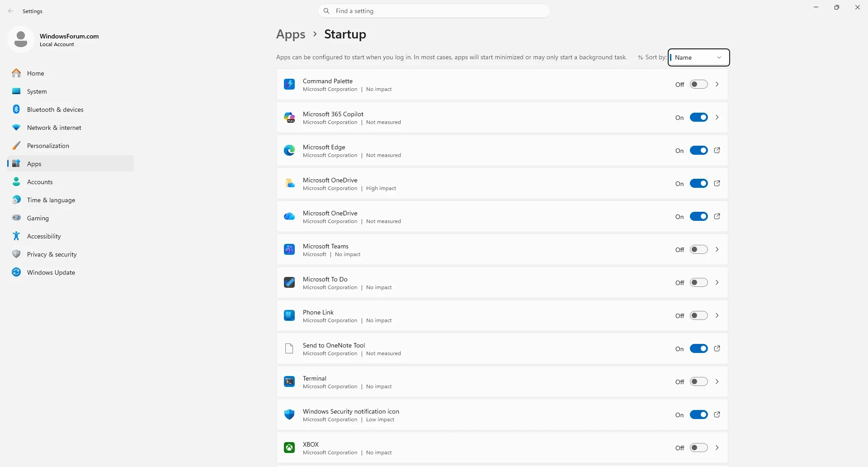
Task: Open Personalization settings
Action: point(71,146)
